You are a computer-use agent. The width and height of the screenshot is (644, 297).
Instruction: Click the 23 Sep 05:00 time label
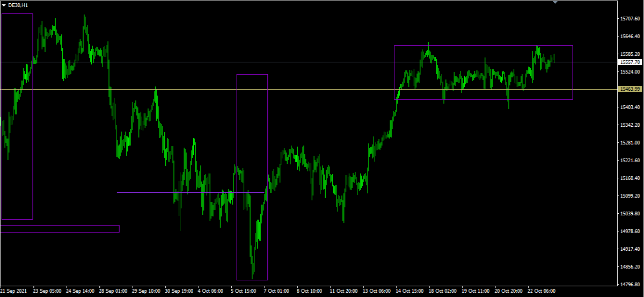[47, 291]
